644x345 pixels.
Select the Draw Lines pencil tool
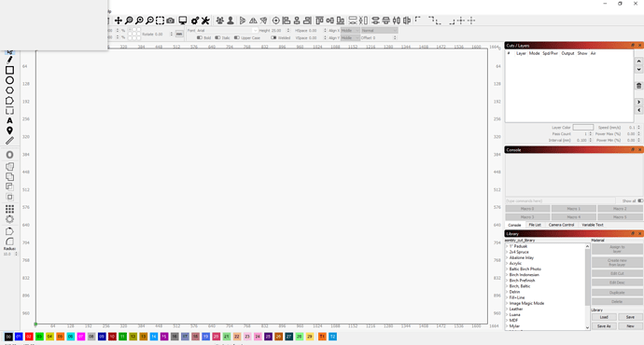pos(9,60)
